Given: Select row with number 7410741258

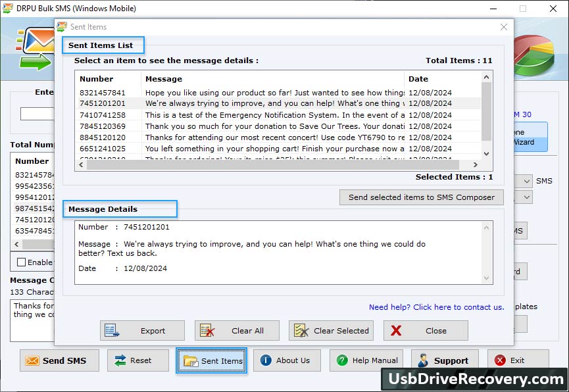Looking at the screenshot, I should tap(278, 115).
